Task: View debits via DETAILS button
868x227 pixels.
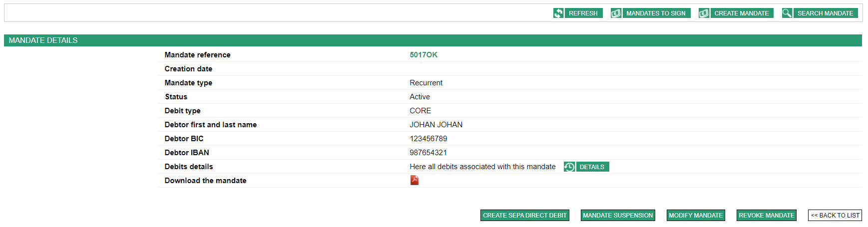Action: [592, 167]
